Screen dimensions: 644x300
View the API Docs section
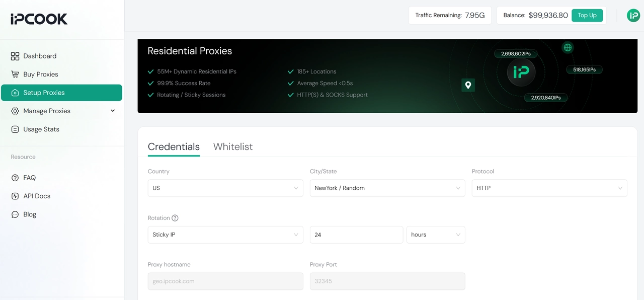[37, 196]
